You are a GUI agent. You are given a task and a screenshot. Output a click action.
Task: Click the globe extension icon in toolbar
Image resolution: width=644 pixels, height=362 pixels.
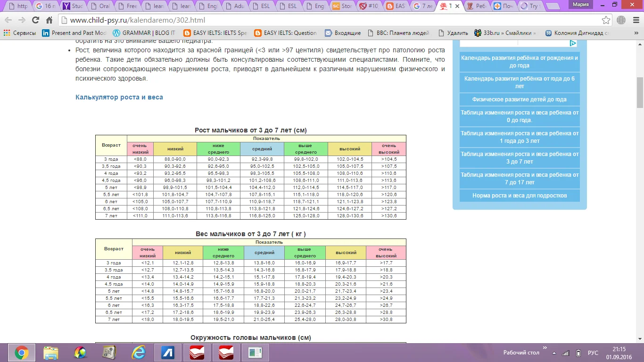tap(621, 20)
